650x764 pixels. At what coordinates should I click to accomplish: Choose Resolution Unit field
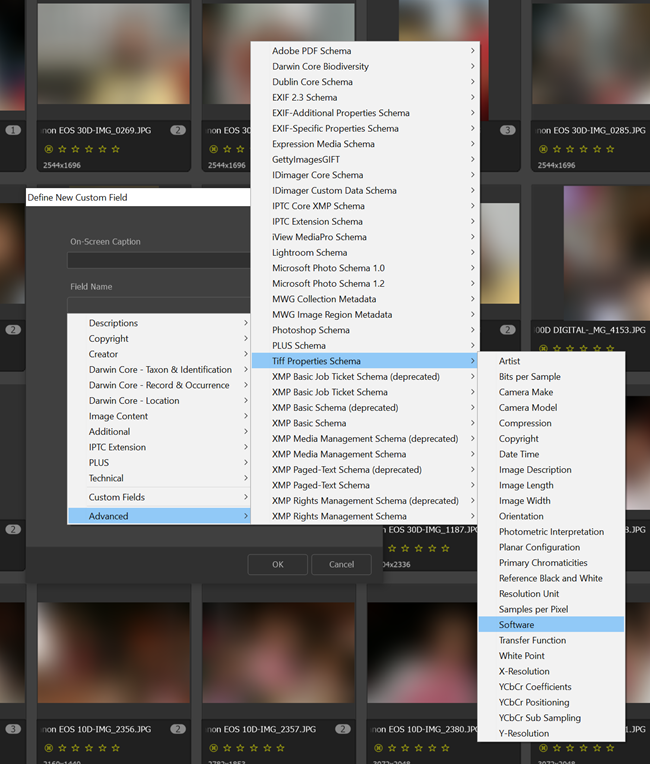click(x=551, y=594)
